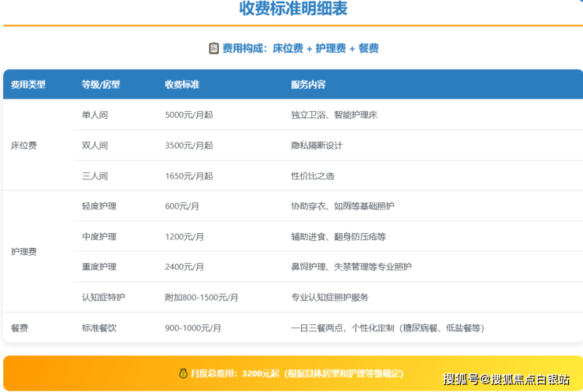The image size is (583, 392).
Task: Click the 收费标准明细表 title
Action: point(293,9)
